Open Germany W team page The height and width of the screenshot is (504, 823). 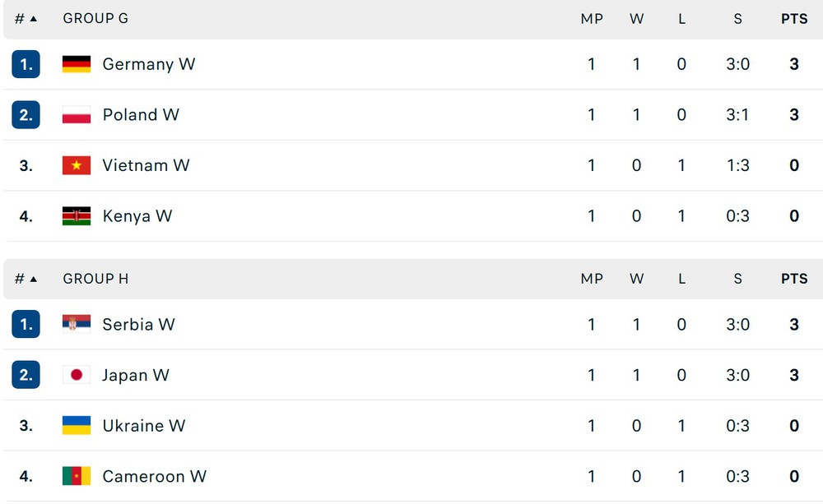click(x=148, y=64)
